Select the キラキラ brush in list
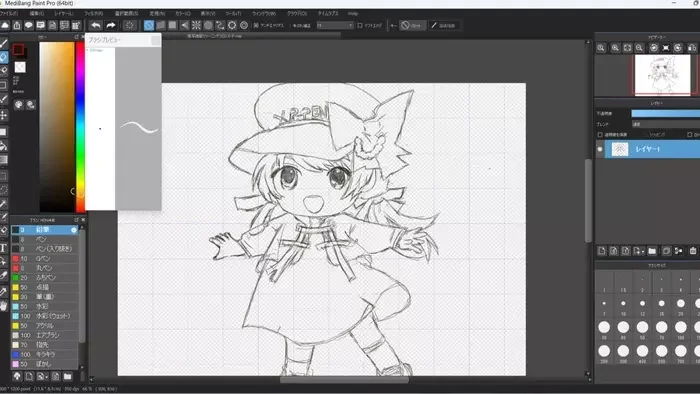The image size is (700, 394). point(45,354)
